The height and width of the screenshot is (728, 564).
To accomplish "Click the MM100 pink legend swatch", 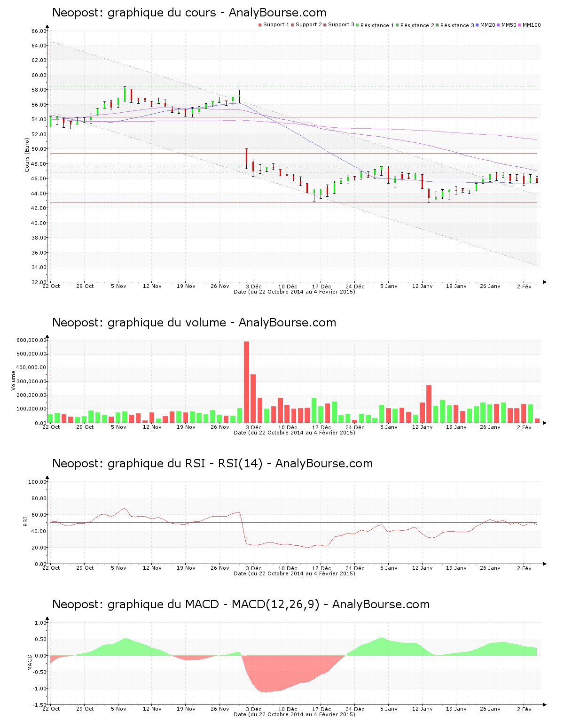I will point(520,25).
